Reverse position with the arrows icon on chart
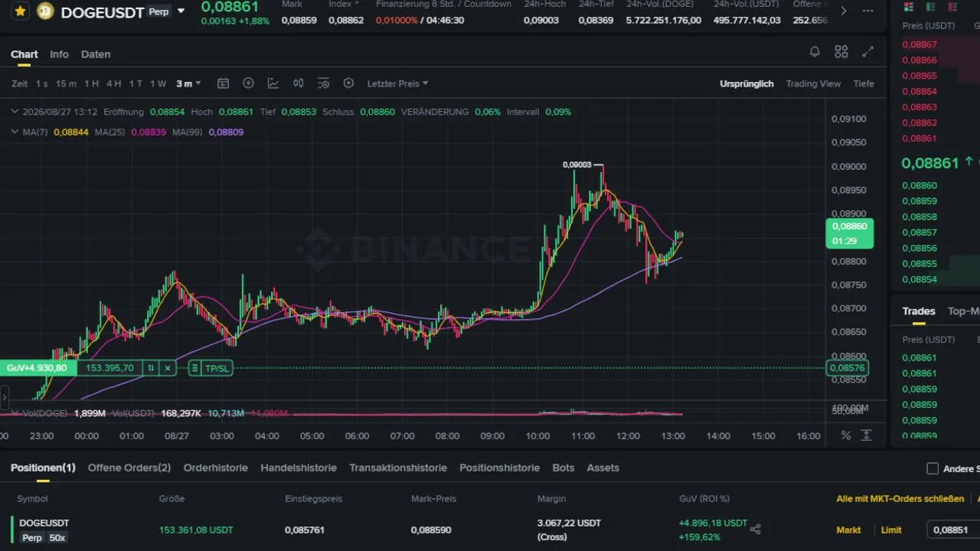Screen dimensions: 980x551 151,368
